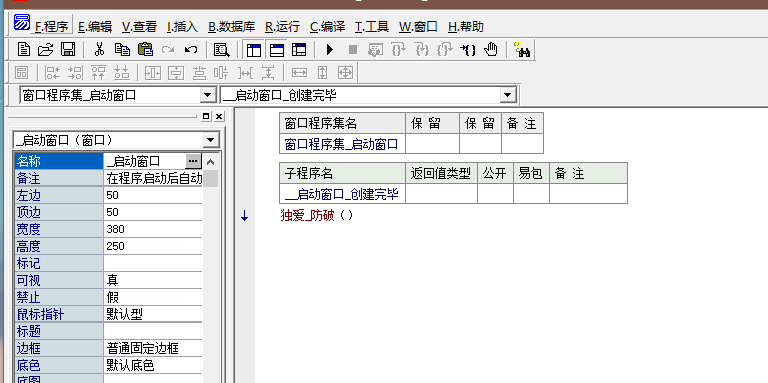Stop execution with the square Stop icon

click(353, 49)
